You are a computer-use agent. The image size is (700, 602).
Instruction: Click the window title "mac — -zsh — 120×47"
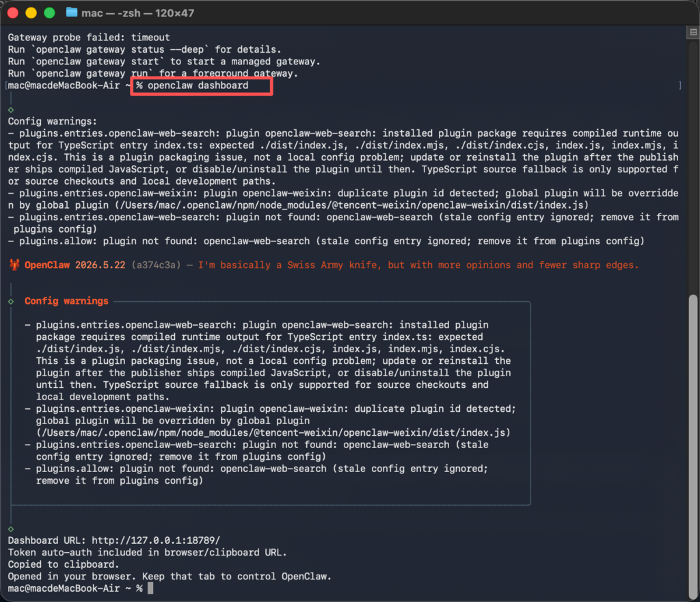point(137,13)
